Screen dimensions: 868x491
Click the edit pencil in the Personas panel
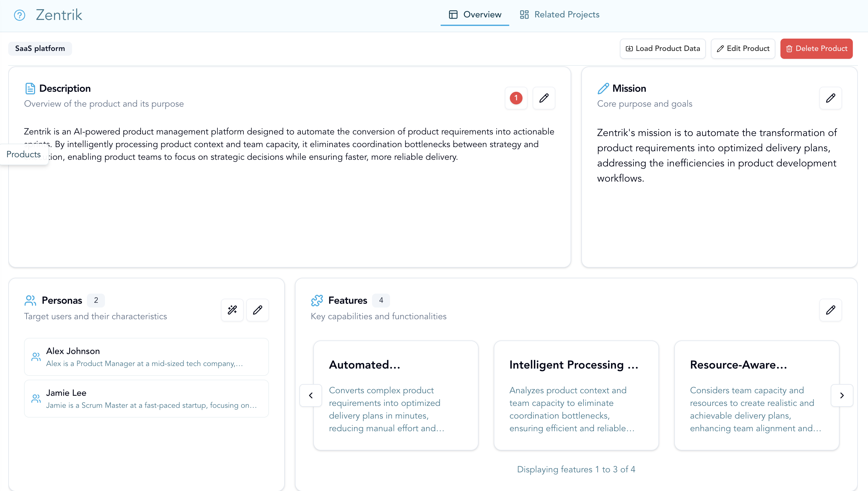pos(257,310)
